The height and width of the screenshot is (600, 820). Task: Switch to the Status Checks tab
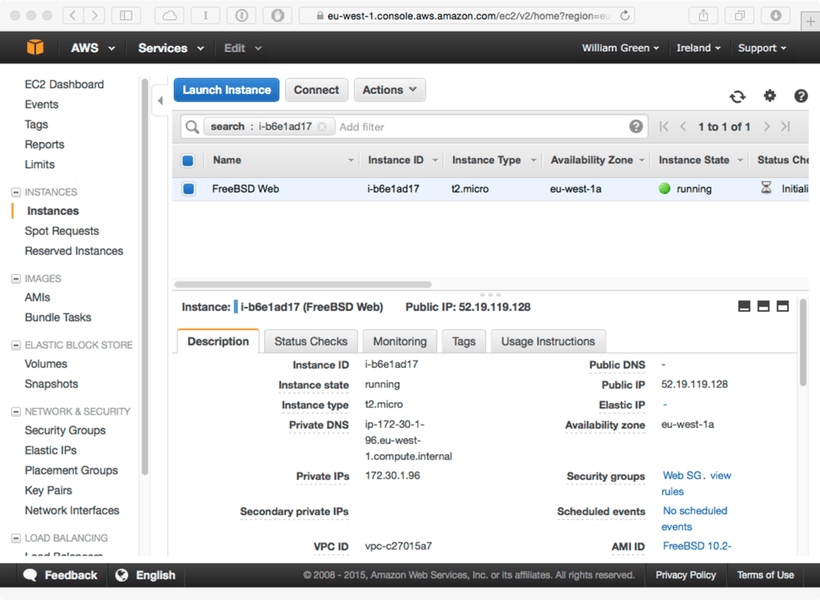[311, 342]
